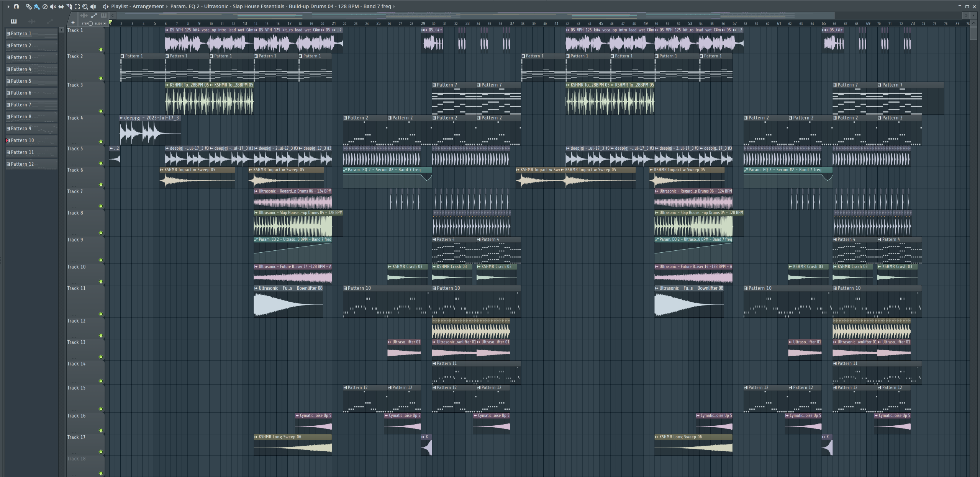Mute Track 17 with its green LED
Image resolution: width=980 pixels, height=477 pixels.
click(101, 452)
